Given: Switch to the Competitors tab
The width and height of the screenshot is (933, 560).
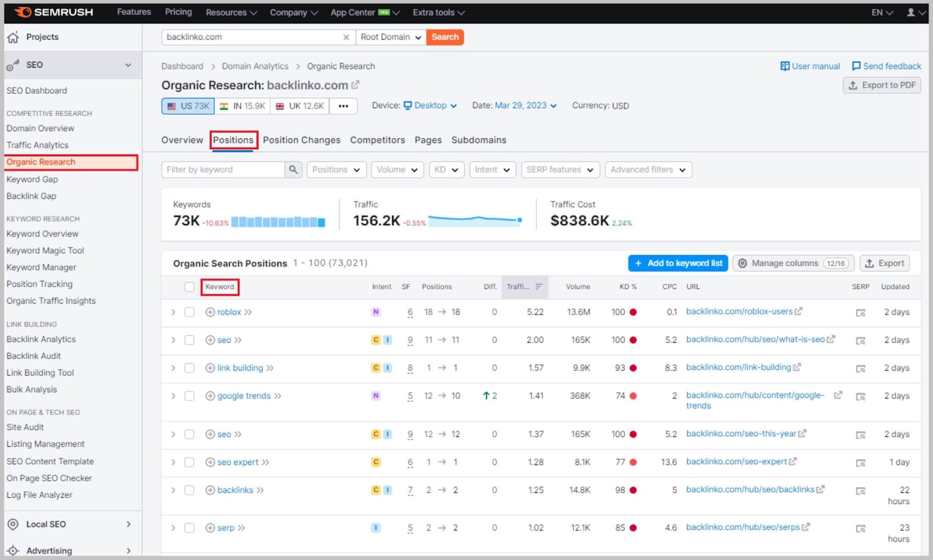Looking at the screenshot, I should pyautogui.click(x=377, y=140).
